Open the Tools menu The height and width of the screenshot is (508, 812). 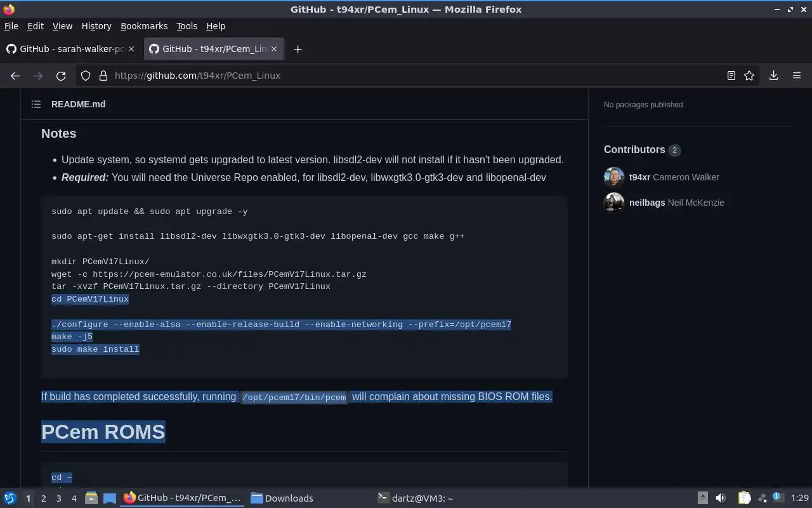[187, 26]
